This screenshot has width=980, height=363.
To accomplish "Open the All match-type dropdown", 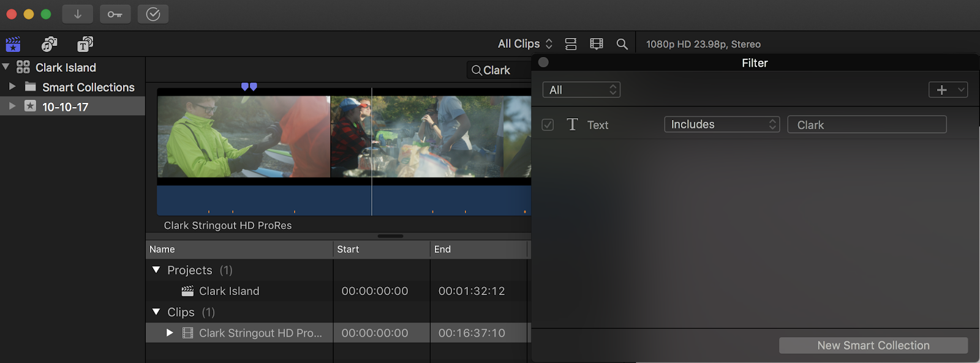I will pos(581,90).
